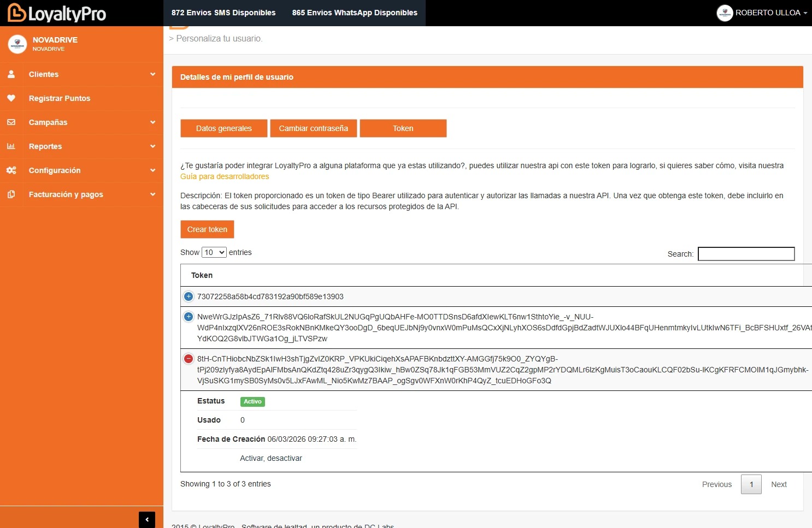
Task: Expand the Configuración submenu chevron
Action: pyautogui.click(x=153, y=170)
